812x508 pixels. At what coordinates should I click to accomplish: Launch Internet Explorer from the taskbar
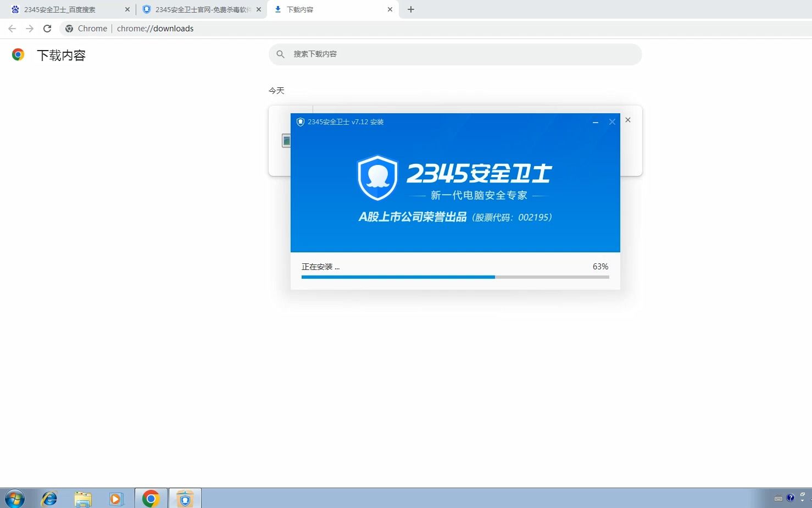click(49, 498)
